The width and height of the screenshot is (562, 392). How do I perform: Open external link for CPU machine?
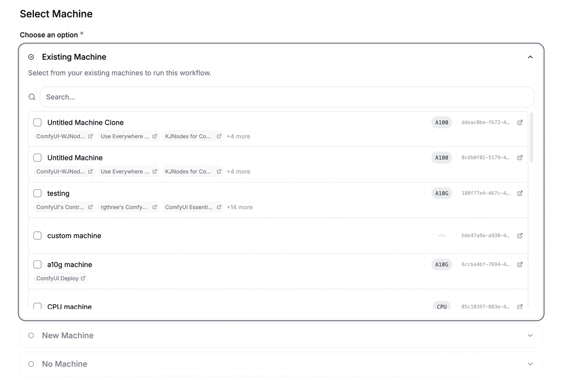coord(520,306)
